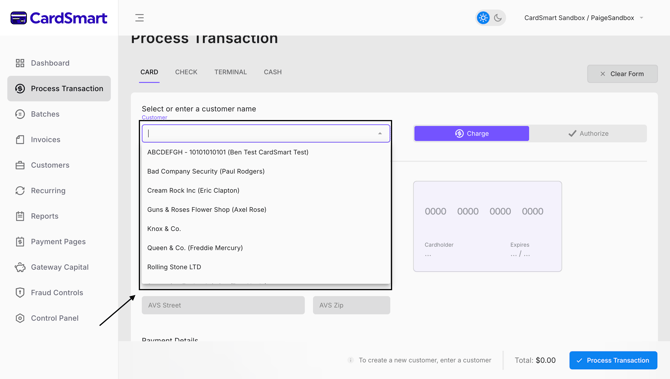Image resolution: width=670 pixels, height=379 pixels.
Task: Click the Charge dollar icon
Action: coord(459,134)
